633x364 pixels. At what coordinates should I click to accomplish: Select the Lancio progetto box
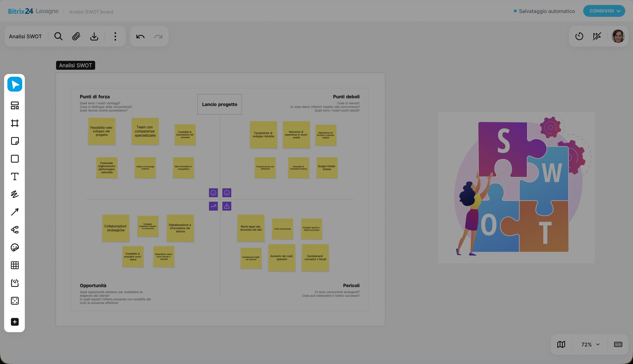point(220,104)
